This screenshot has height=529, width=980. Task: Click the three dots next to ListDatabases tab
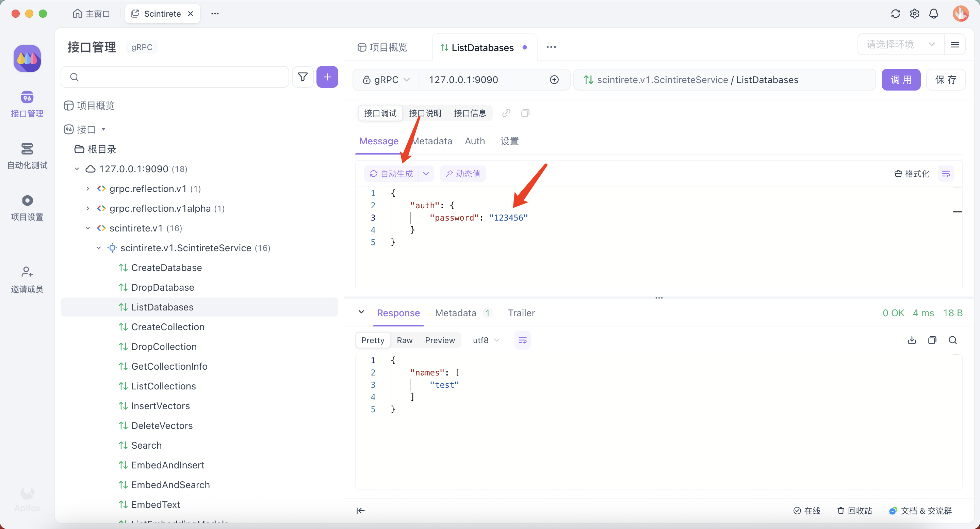click(x=551, y=47)
